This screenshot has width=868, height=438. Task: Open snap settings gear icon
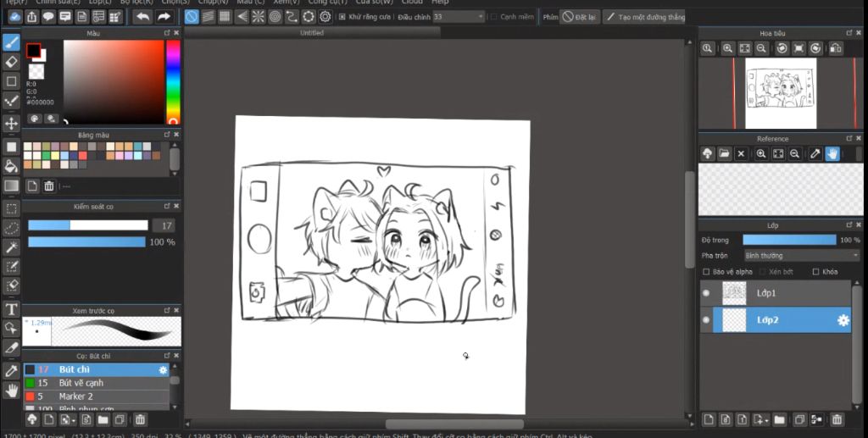click(x=325, y=17)
